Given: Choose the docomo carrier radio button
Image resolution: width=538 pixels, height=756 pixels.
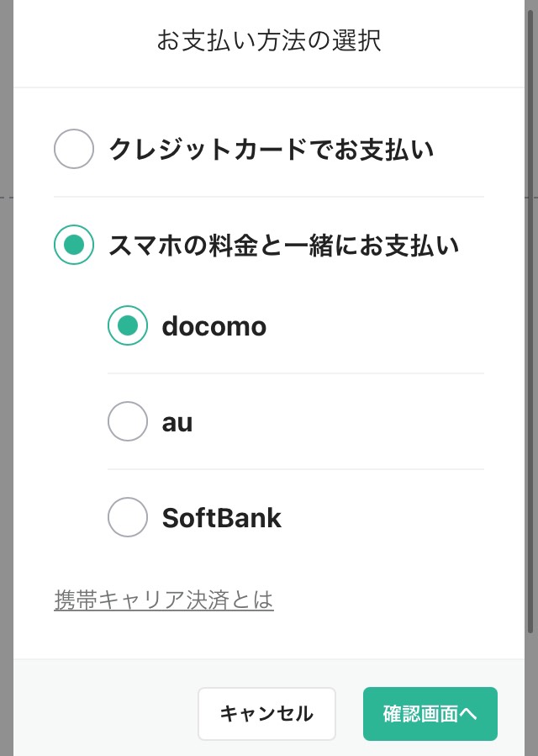Looking at the screenshot, I should click(128, 325).
